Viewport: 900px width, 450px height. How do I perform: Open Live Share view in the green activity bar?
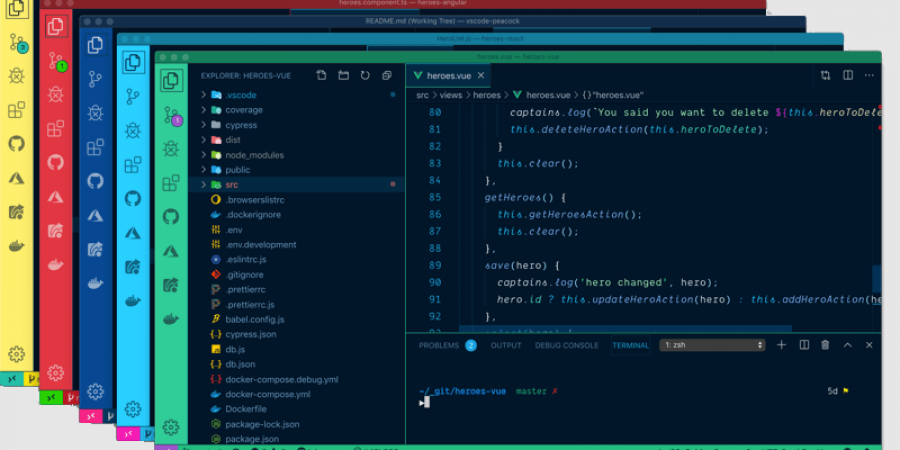coord(171,284)
